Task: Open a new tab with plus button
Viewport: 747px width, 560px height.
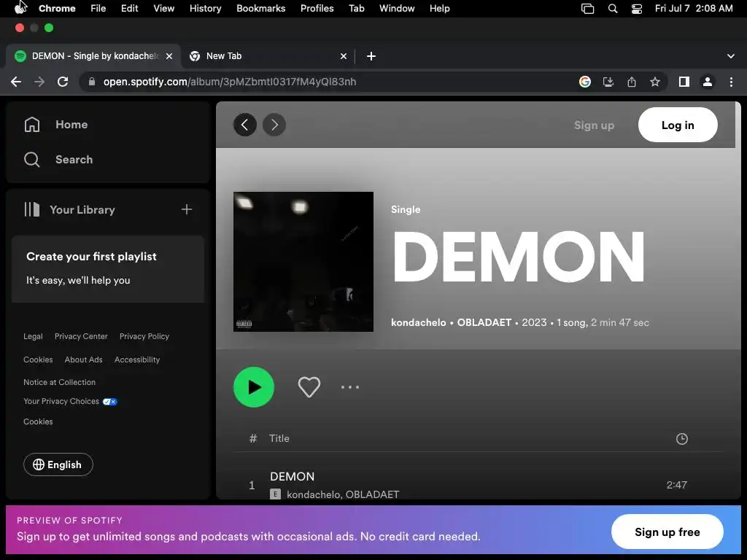Action: [x=371, y=56]
